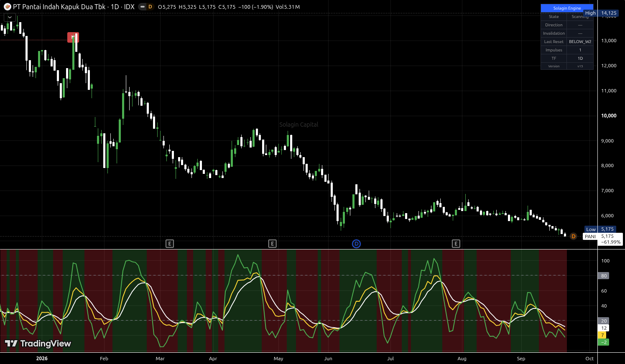625x364 pixels.
Task: Click the open price O5,275 readout
Action: point(167,7)
